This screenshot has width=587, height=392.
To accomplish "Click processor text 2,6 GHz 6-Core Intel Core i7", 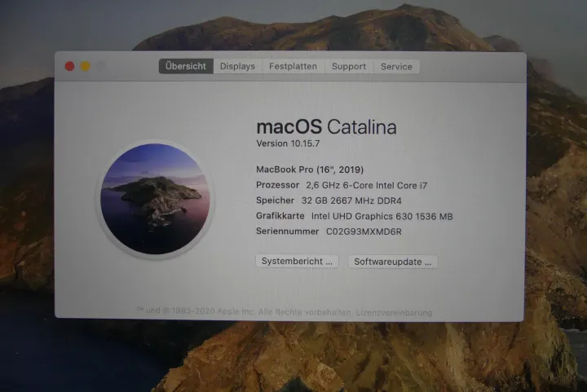I will (367, 185).
